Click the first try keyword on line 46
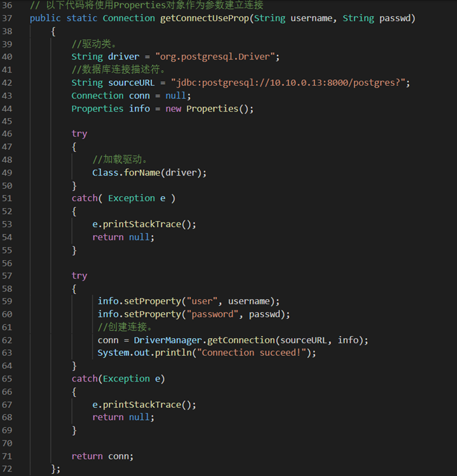 tap(79, 134)
